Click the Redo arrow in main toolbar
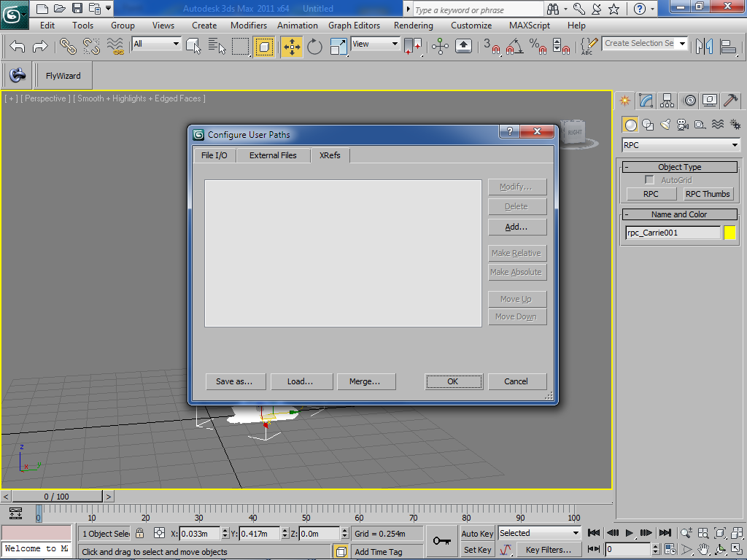This screenshot has width=747, height=560. 40,46
